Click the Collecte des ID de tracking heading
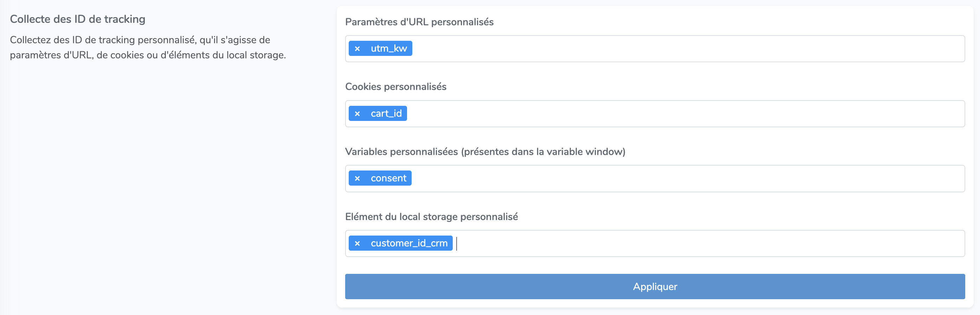 click(78, 19)
